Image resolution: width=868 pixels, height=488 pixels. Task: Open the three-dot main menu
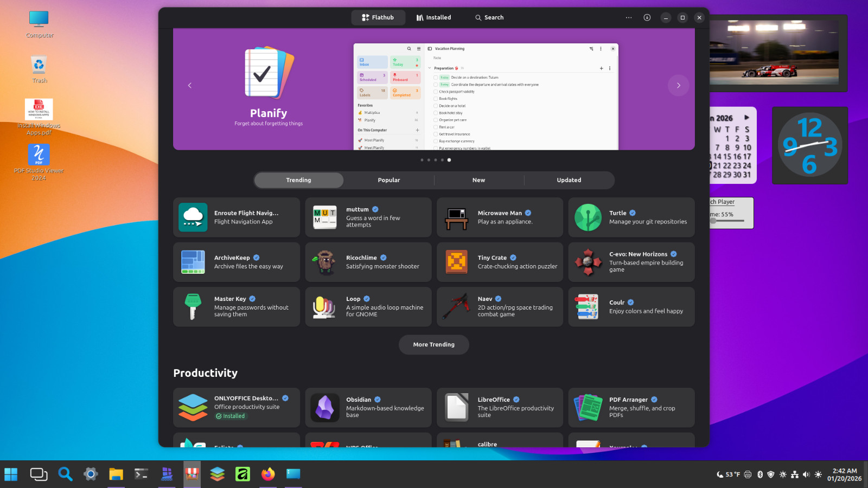click(x=629, y=17)
